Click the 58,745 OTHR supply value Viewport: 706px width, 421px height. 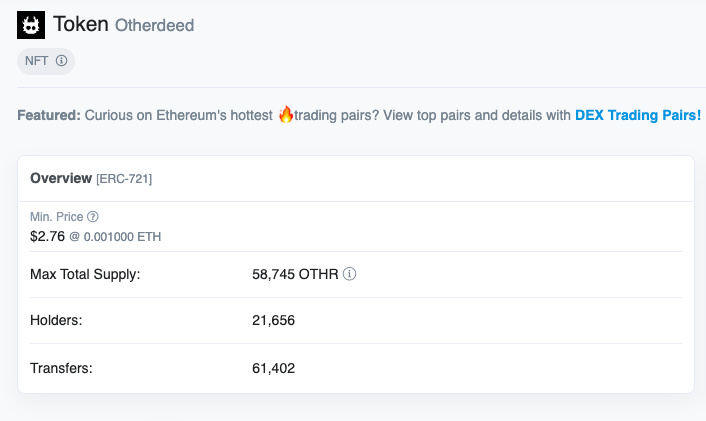[295, 274]
